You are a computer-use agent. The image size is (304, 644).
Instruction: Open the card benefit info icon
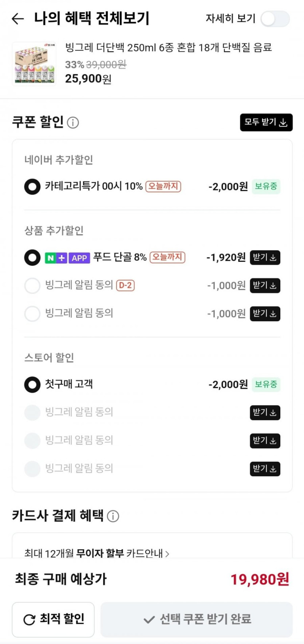click(x=113, y=516)
